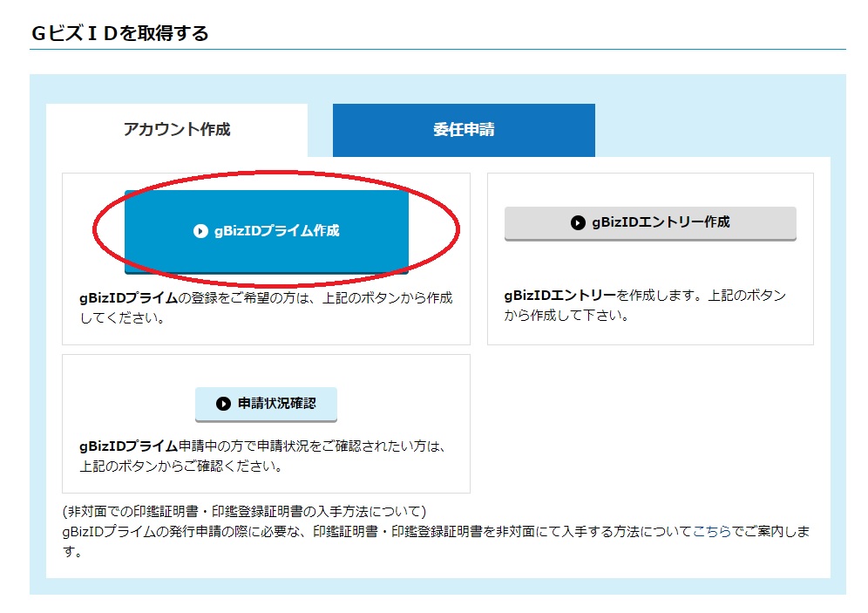Click the gBizIDプライム作成 button

click(267, 231)
